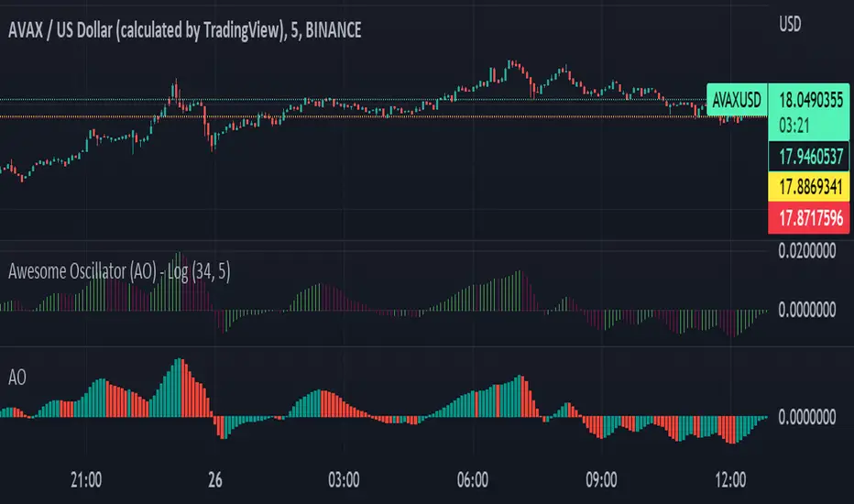Click the 18.0490355 current price tag
Image resolution: width=854 pixels, height=504 pixels.
pos(810,100)
